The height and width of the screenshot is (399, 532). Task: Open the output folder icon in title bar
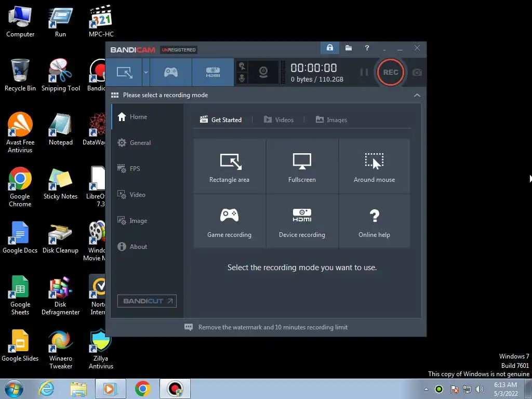[349, 48]
